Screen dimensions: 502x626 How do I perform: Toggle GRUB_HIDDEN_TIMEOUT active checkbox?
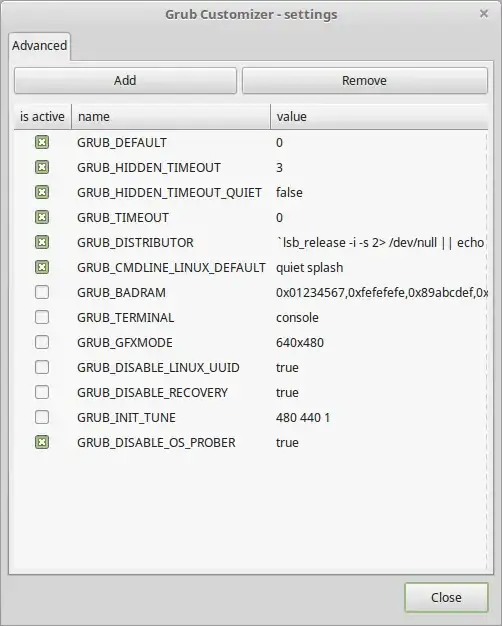(x=42, y=167)
